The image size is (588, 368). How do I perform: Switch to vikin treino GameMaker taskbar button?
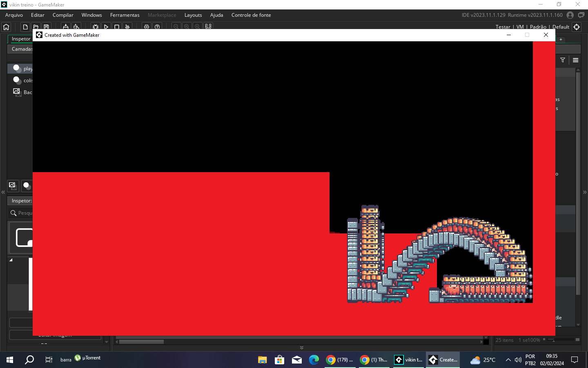tap(409, 360)
